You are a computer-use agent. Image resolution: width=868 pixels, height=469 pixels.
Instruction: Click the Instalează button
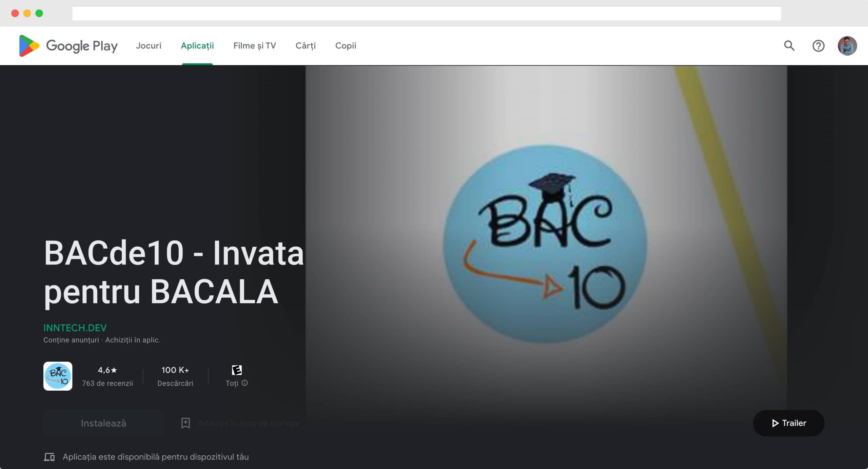click(x=103, y=423)
